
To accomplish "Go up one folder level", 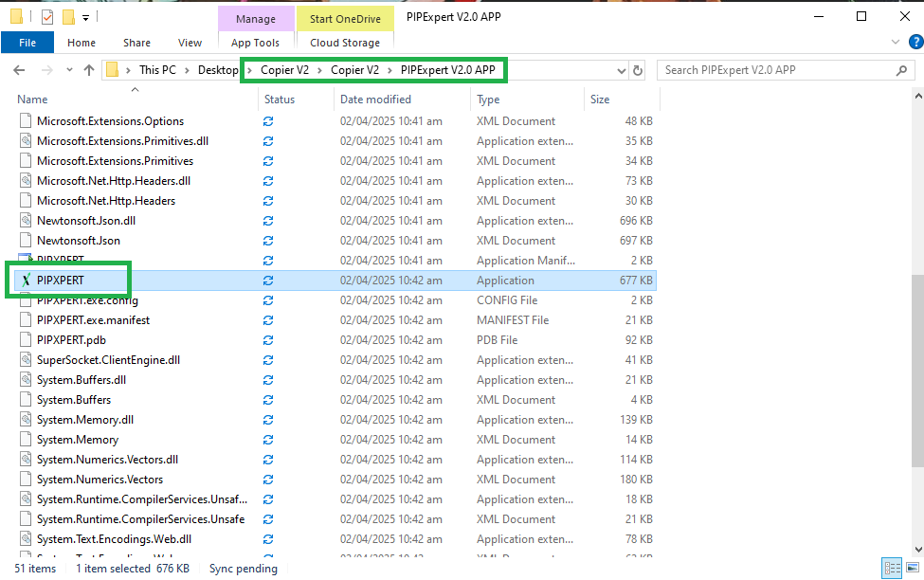I will point(89,70).
